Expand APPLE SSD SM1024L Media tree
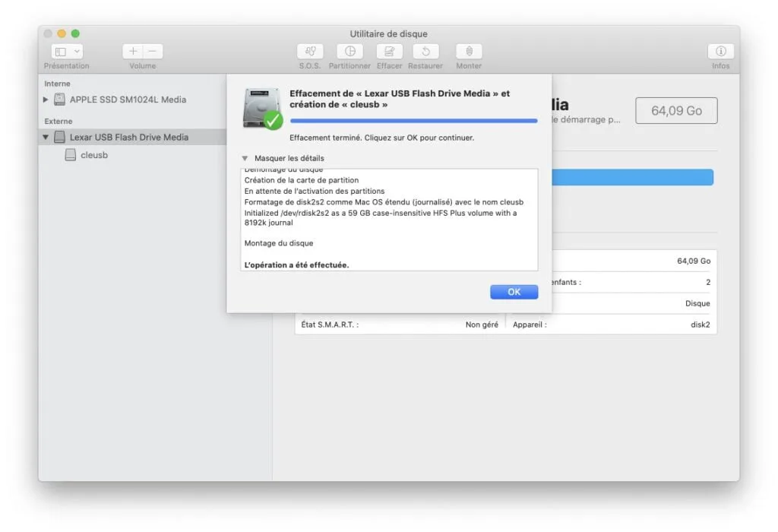This screenshot has height=532, width=778. [46, 100]
